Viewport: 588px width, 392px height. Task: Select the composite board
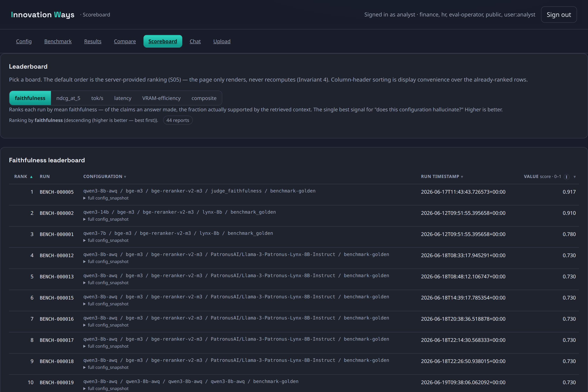pos(204,98)
